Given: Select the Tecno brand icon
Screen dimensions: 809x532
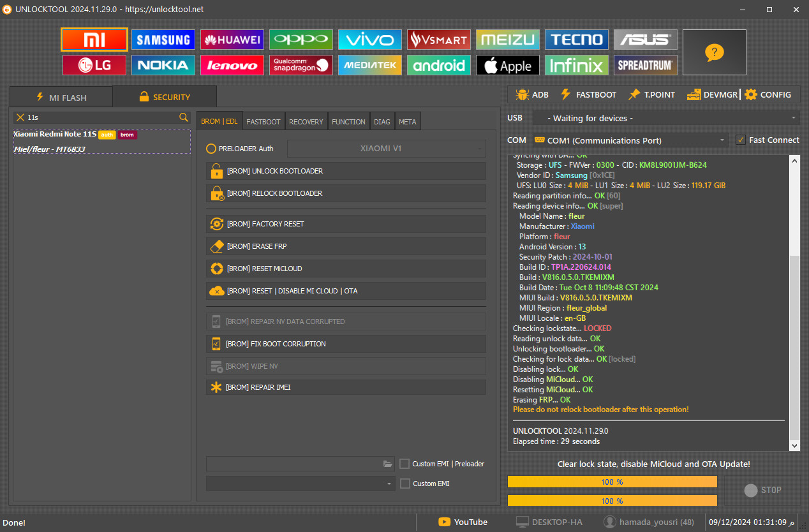Looking at the screenshot, I should point(577,40).
